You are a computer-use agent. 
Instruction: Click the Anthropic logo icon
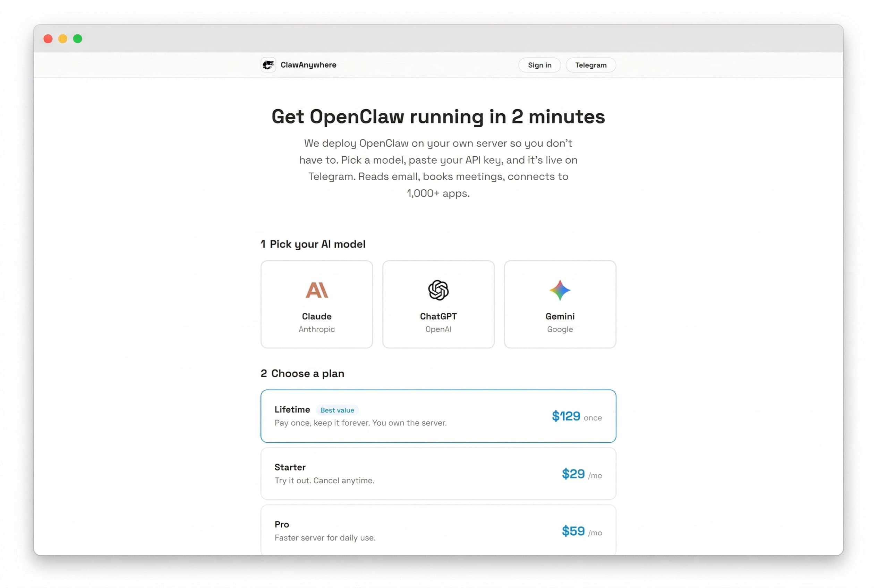click(317, 290)
